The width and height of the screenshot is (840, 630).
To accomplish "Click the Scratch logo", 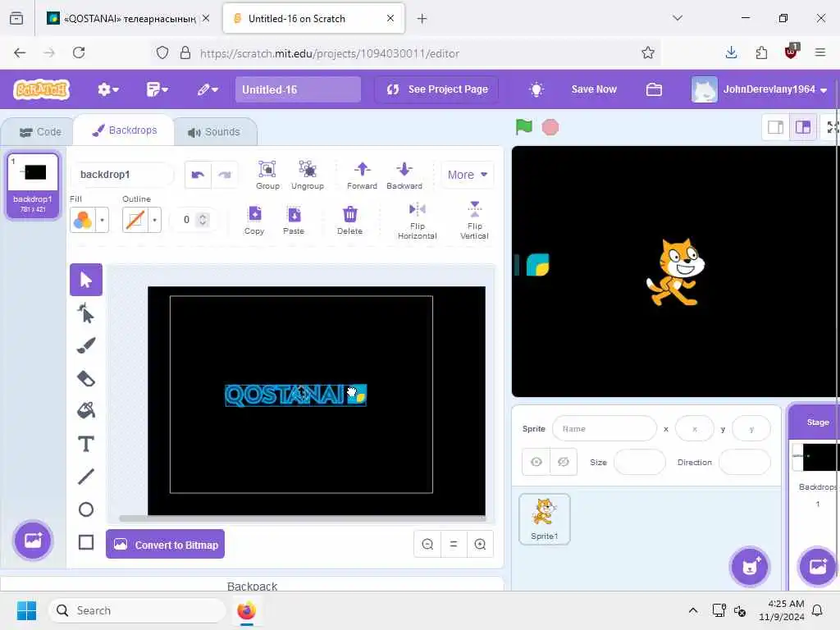I will [42, 89].
